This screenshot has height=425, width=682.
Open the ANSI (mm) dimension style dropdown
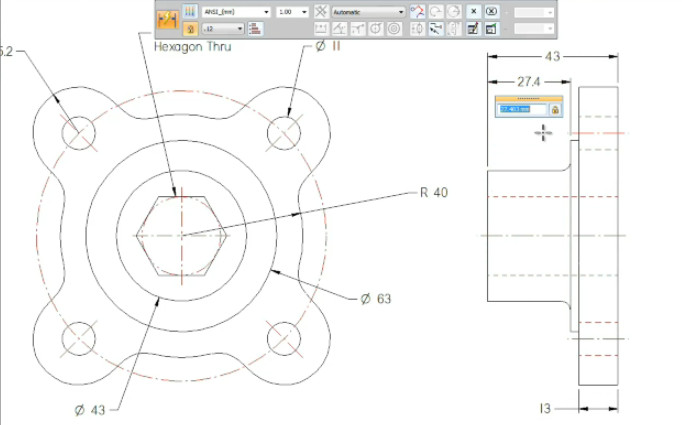(267, 12)
